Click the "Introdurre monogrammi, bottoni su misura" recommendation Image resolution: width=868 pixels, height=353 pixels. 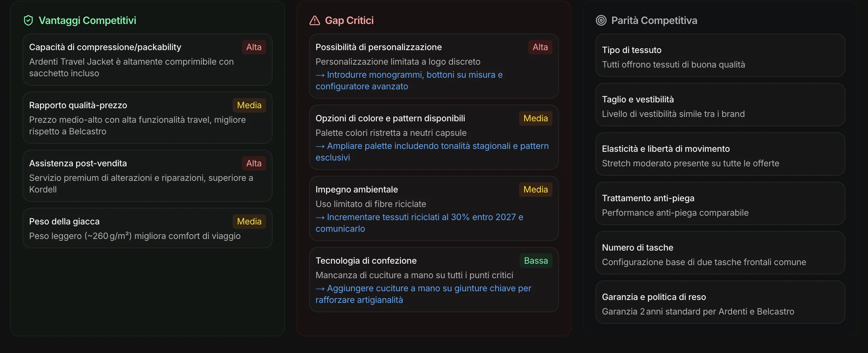[x=409, y=81]
